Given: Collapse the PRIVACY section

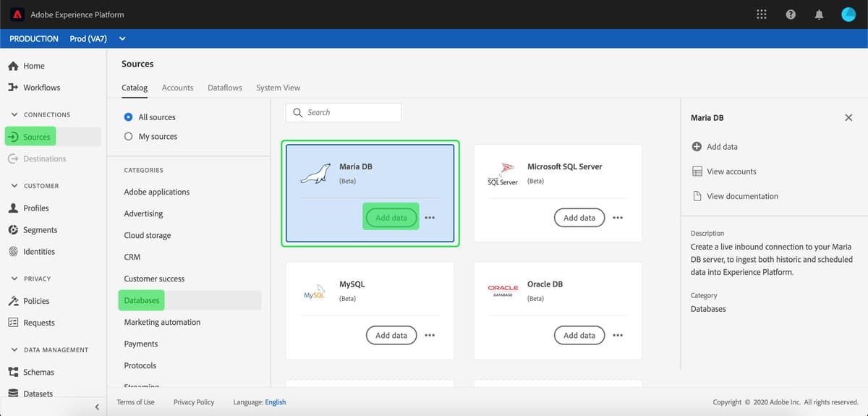Looking at the screenshot, I should (x=14, y=279).
